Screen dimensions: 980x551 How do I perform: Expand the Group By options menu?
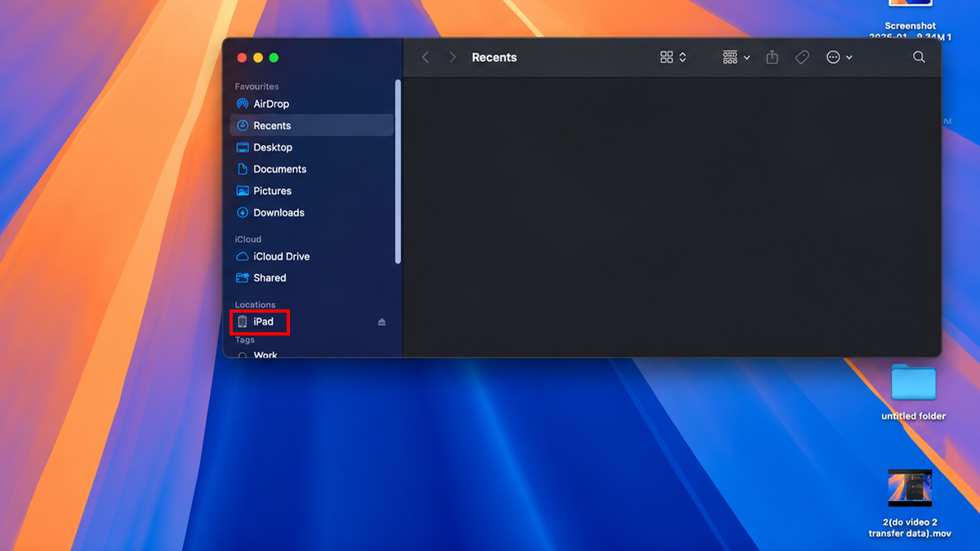pyautogui.click(x=737, y=57)
